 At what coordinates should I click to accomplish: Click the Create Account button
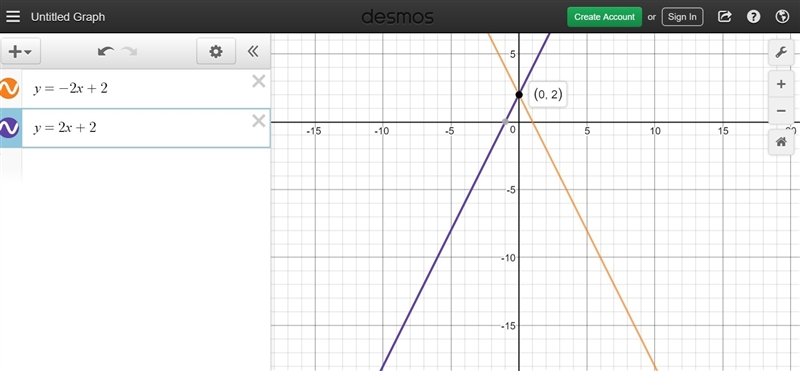(x=605, y=17)
